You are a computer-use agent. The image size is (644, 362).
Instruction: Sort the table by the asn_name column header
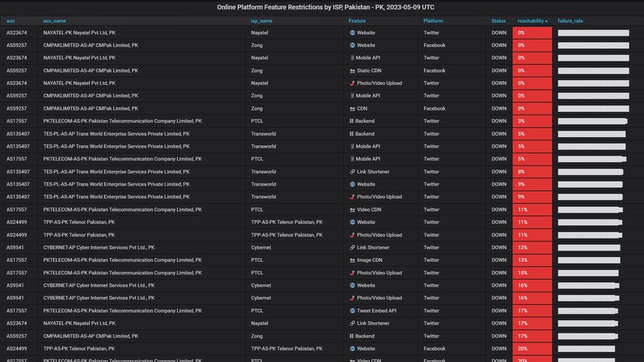click(55, 21)
